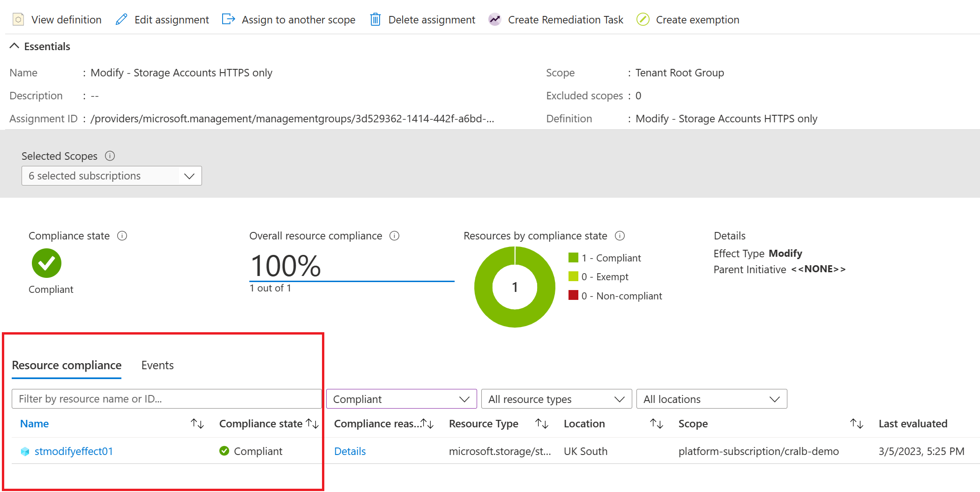The width and height of the screenshot is (980, 492).
Task: Switch to the Events tab
Action: 157,365
